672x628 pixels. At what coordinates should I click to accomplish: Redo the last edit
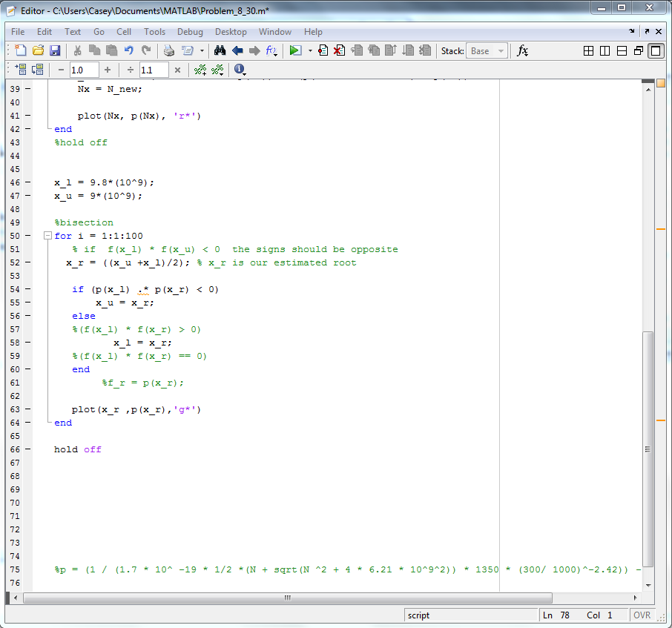[146, 50]
